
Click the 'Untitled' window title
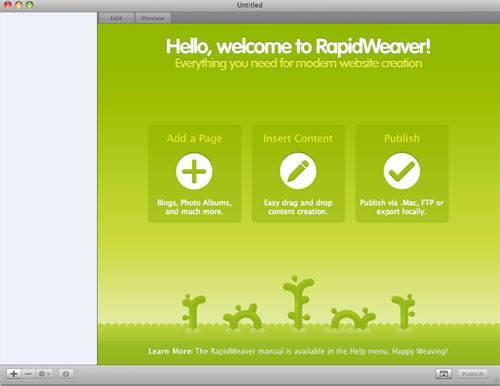tap(250, 5)
